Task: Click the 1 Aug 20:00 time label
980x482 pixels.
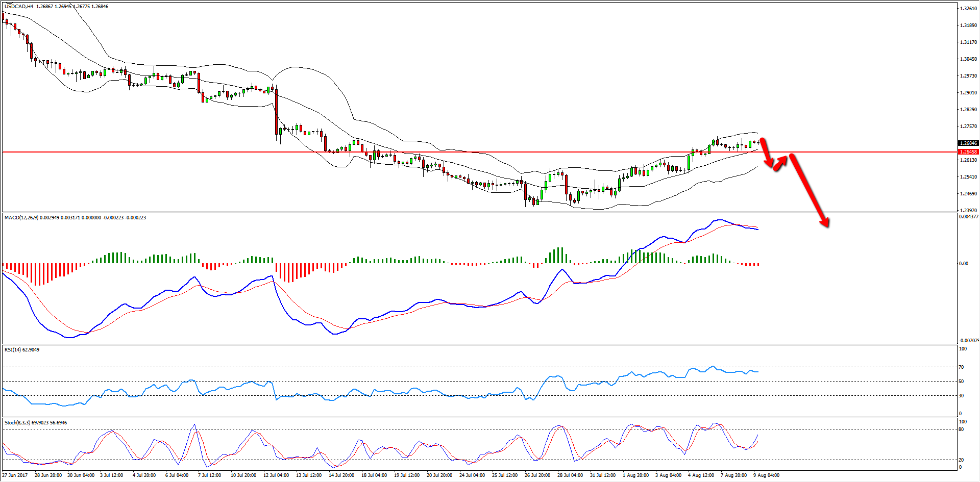Action: [635, 475]
